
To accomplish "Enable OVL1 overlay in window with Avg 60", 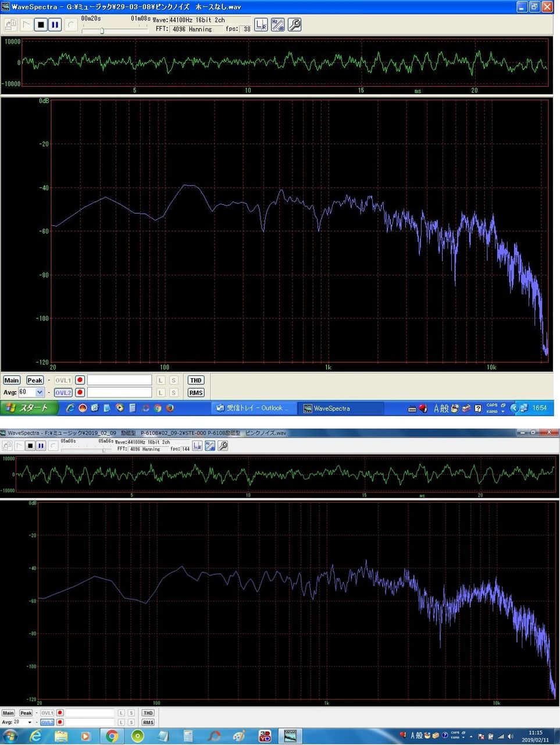I will click(63, 380).
